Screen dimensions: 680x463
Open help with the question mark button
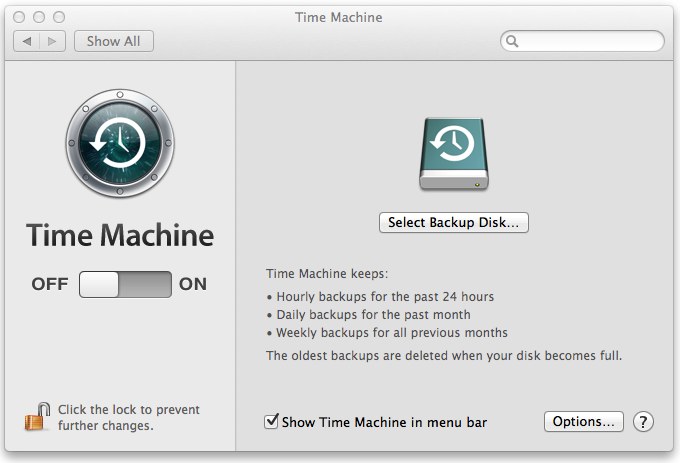[x=643, y=422]
